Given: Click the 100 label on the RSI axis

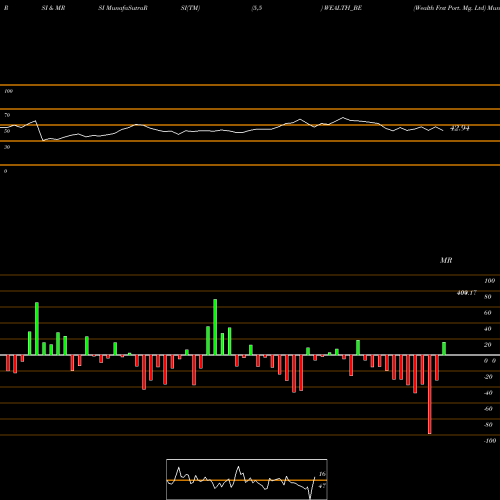Looking at the screenshot, I should [8, 91].
